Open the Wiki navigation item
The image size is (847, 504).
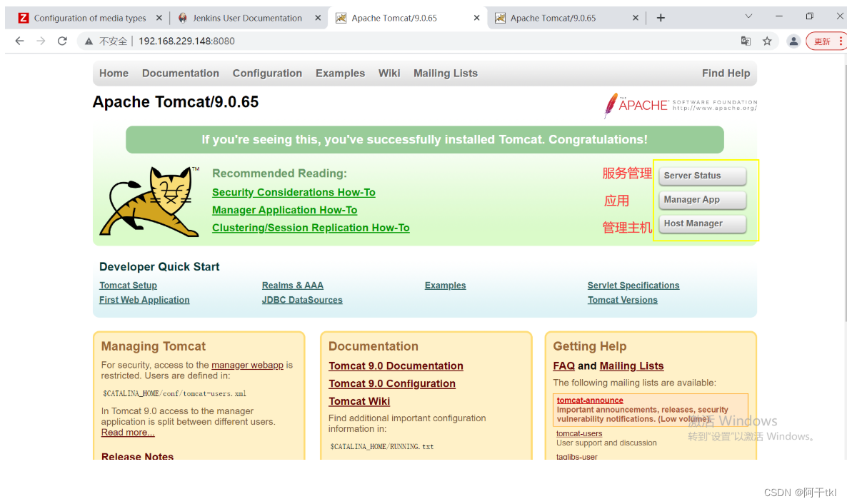[389, 73]
